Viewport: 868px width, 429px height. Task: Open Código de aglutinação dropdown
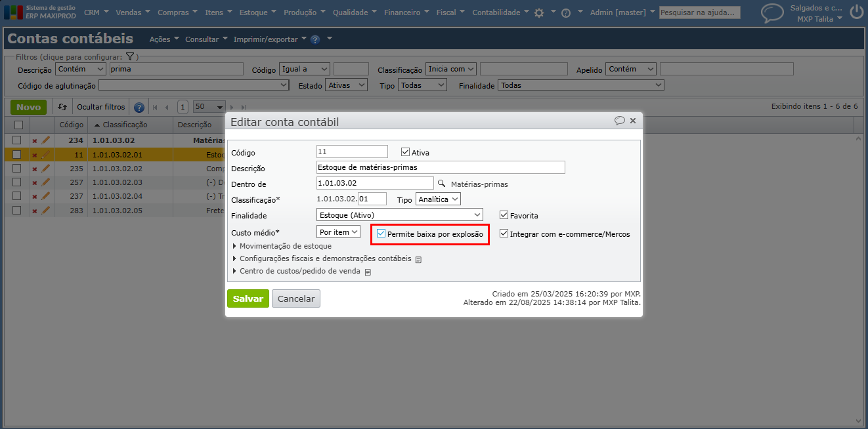click(194, 85)
